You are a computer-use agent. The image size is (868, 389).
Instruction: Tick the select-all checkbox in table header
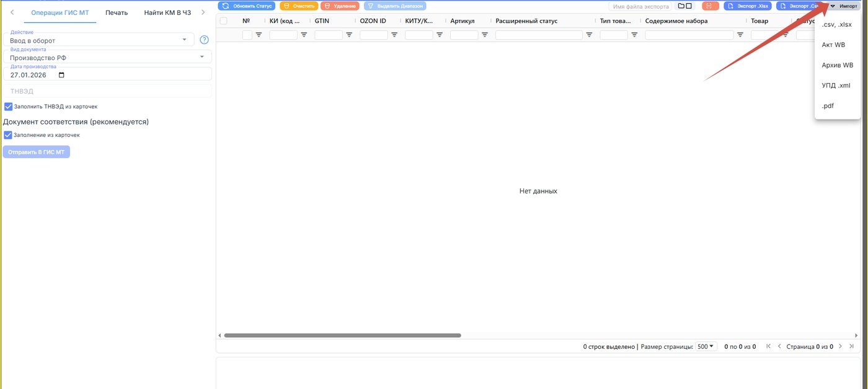(x=223, y=21)
